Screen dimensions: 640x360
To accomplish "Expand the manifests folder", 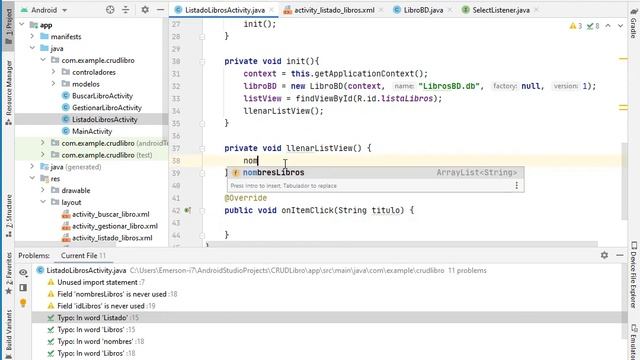I will (32, 37).
